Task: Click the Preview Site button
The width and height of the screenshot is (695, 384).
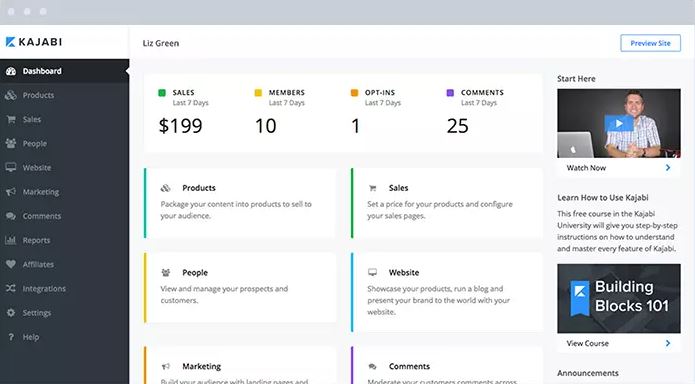Action: click(x=650, y=43)
